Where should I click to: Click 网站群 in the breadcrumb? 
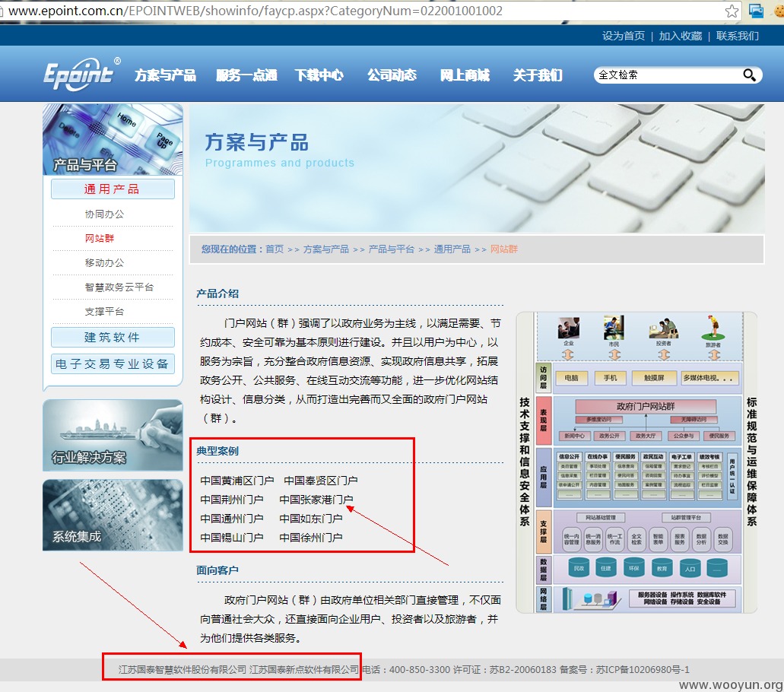504,249
